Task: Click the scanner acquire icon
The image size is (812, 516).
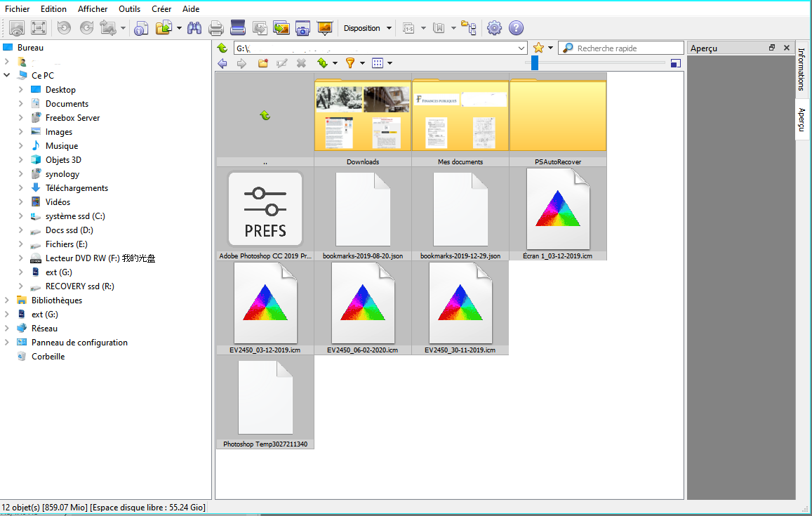Action: [x=238, y=28]
